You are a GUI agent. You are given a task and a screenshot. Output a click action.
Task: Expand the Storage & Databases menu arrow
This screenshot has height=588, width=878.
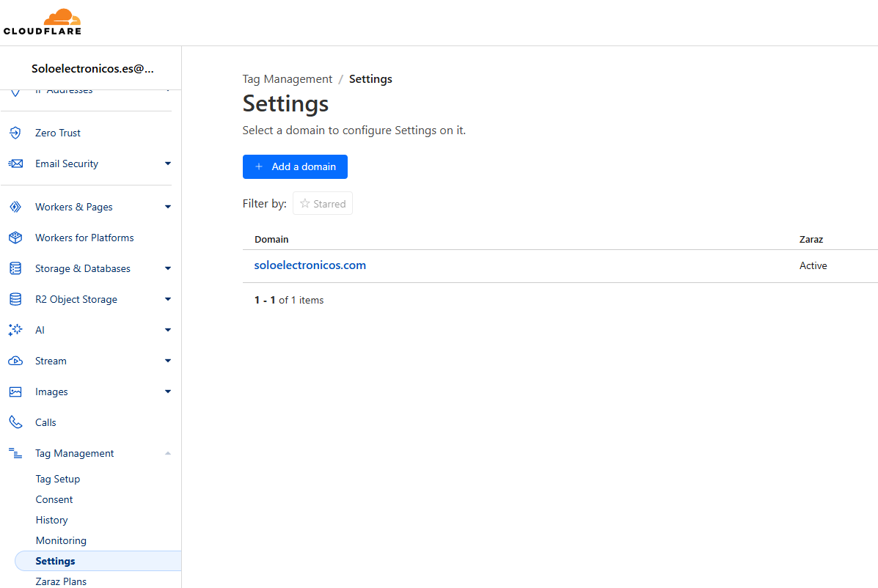click(x=167, y=268)
